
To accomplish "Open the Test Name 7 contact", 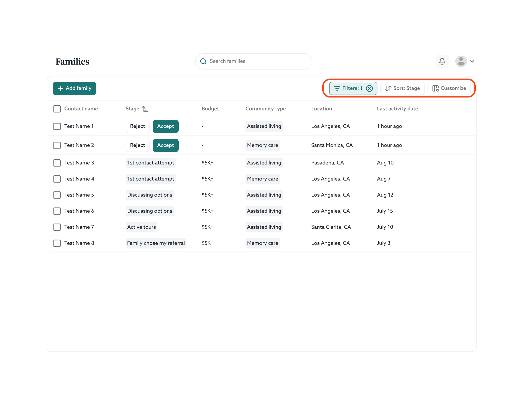I will 79,227.
